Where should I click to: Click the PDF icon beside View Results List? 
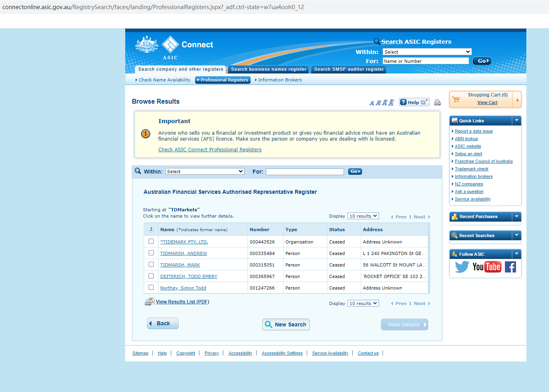pyautogui.click(x=149, y=302)
